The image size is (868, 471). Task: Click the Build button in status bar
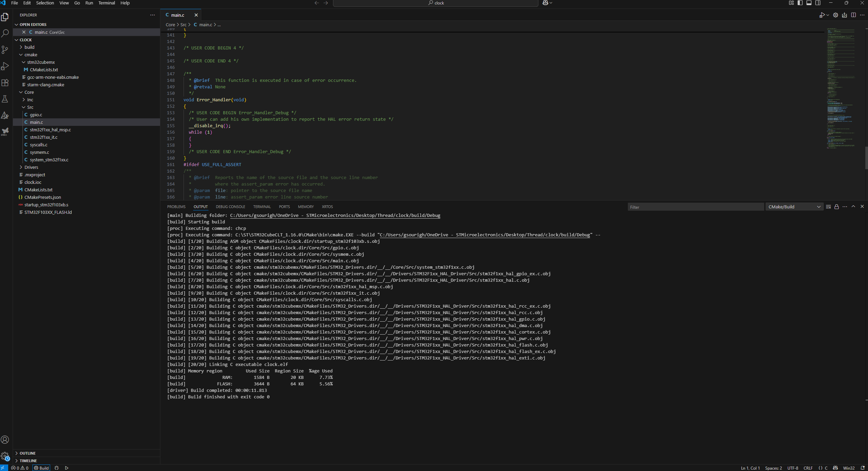(42, 468)
